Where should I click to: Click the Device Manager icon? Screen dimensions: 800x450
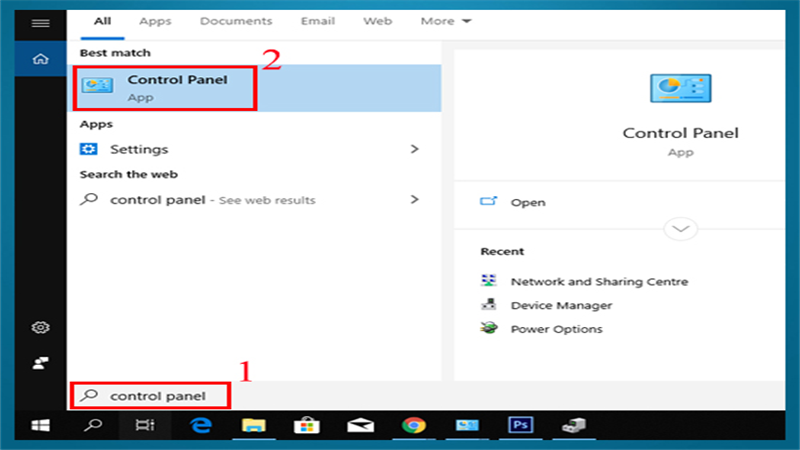click(x=488, y=305)
